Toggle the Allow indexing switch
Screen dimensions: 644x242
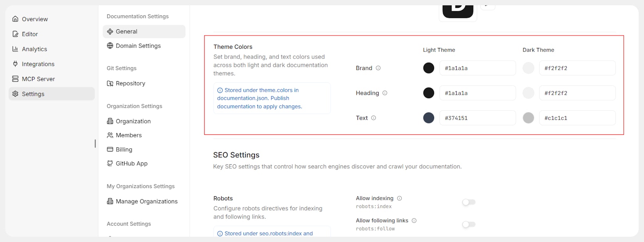(469, 202)
